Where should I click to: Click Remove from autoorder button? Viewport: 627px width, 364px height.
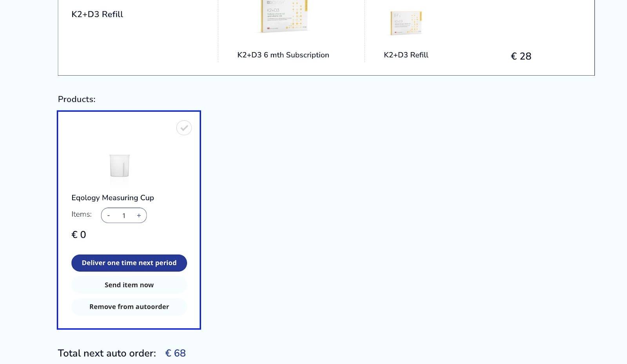pos(129,307)
